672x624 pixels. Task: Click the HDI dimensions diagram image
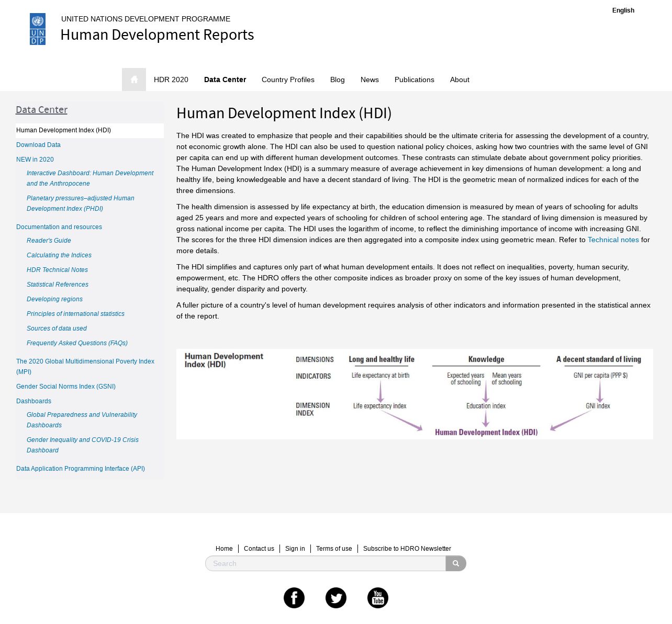pos(415,394)
